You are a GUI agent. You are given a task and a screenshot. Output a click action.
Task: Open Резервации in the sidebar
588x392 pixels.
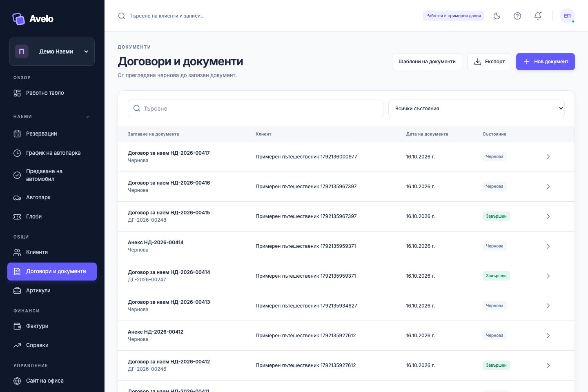click(52, 134)
